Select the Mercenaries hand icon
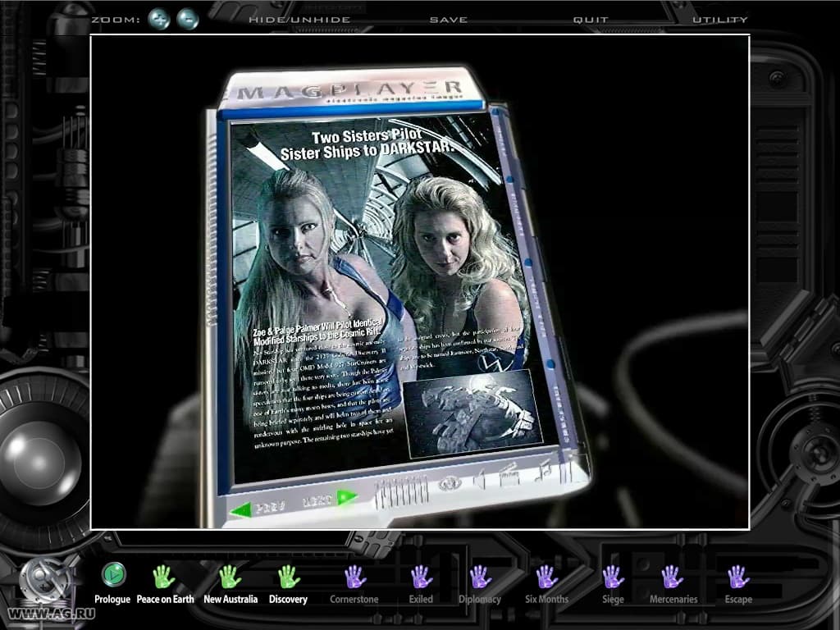840x630 pixels. coord(672,577)
